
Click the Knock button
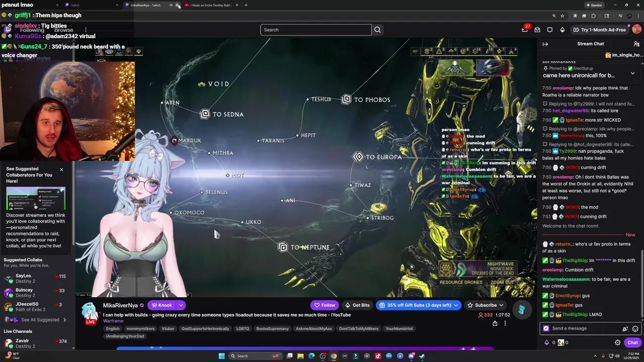[x=161, y=305]
